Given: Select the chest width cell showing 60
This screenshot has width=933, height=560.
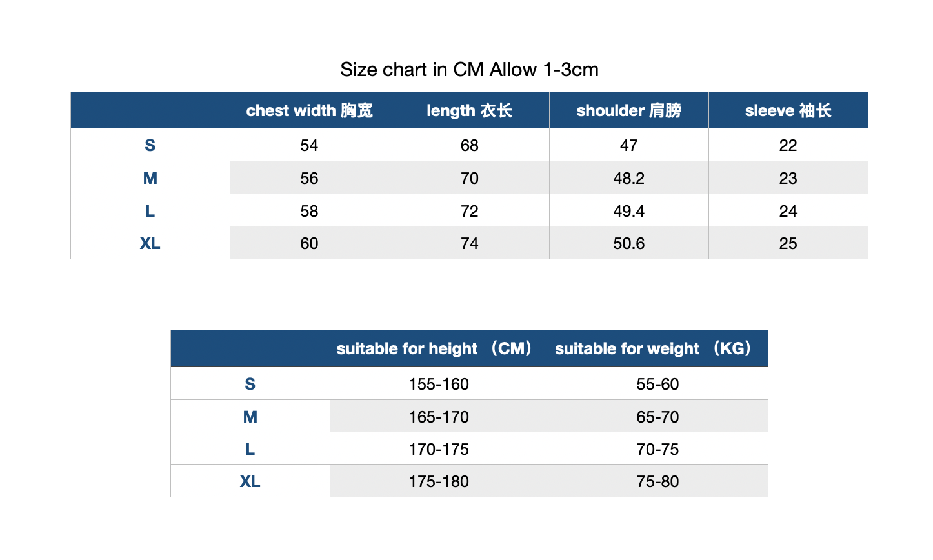Looking at the screenshot, I should (310, 243).
